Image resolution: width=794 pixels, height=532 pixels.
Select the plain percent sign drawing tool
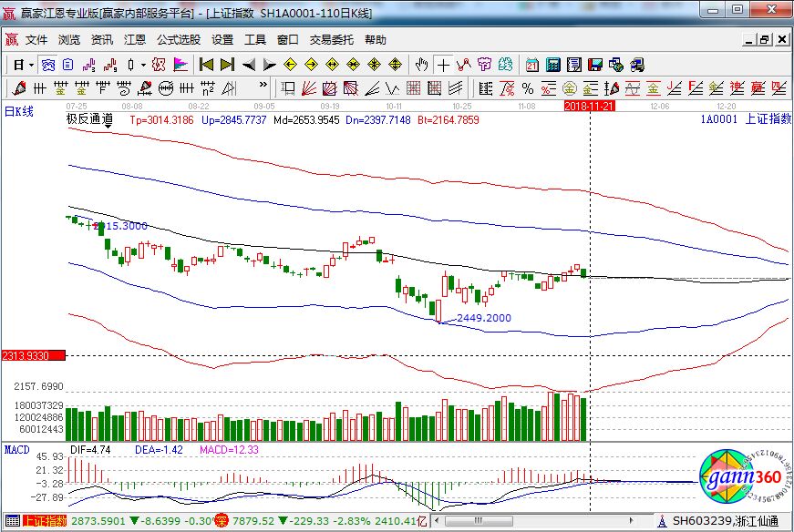tap(526, 88)
